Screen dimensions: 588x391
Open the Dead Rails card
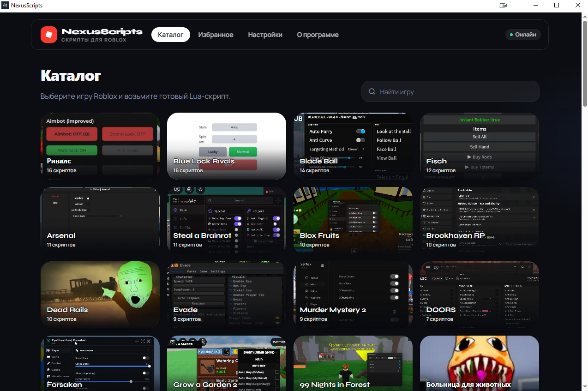[x=100, y=295]
